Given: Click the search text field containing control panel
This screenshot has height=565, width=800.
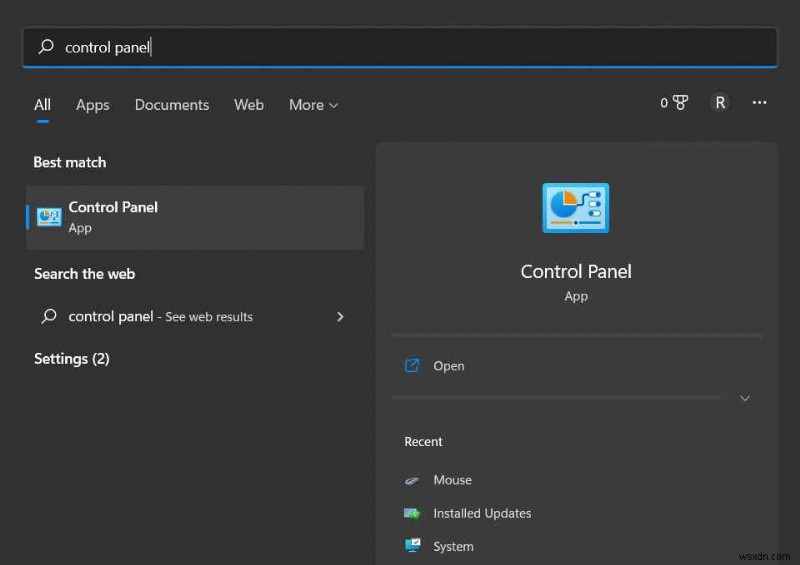Looking at the screenshot, I should (x=400, y=47).
